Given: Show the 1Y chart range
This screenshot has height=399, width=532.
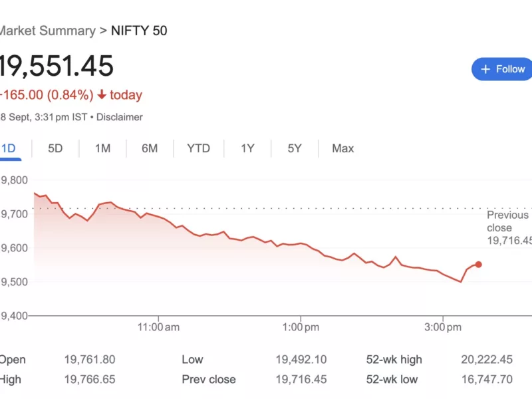Looking at the screenshot, I should pos(247,148).
